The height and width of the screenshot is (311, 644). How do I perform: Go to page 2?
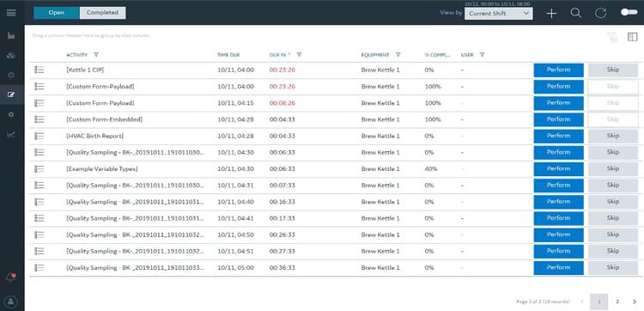point(617,302)
